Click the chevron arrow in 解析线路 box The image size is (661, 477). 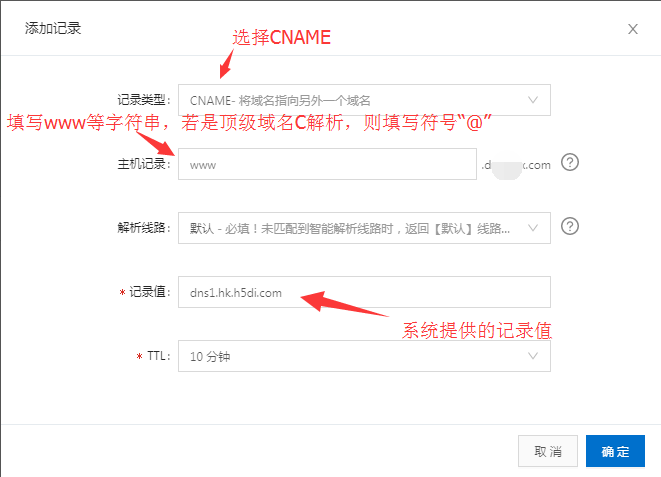pos(533,228)
